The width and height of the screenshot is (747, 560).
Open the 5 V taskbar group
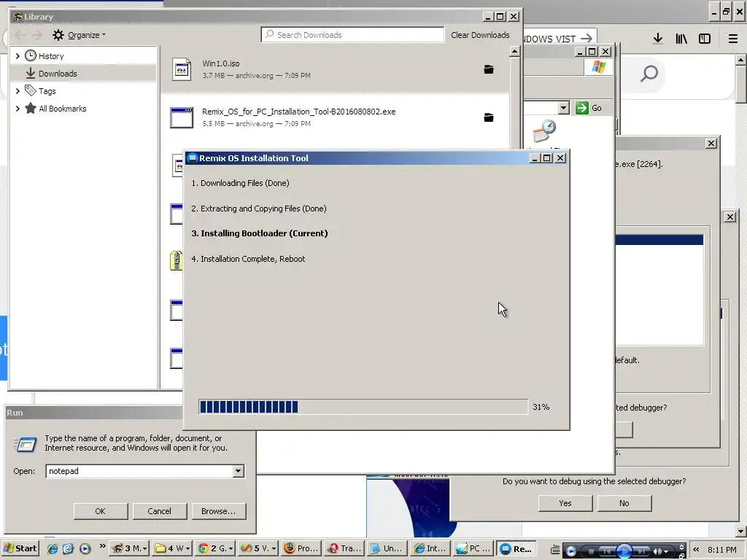click(x=258, y=548)
